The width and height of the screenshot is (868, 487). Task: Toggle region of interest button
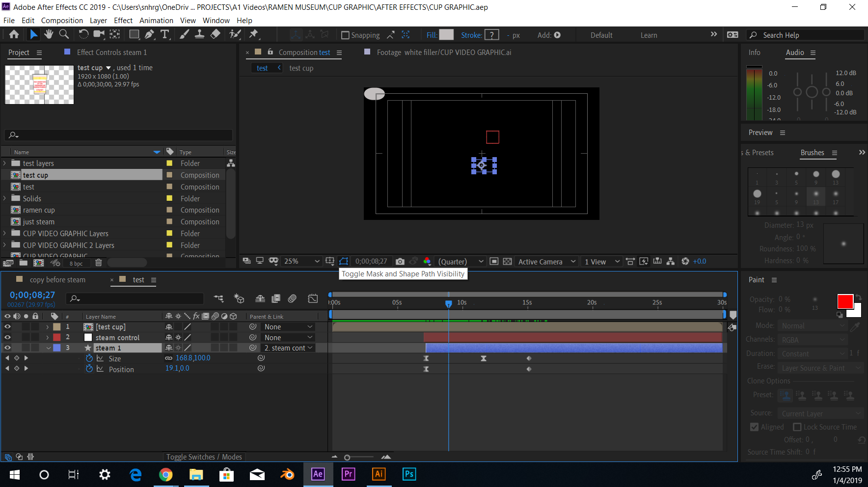(494, 261)
